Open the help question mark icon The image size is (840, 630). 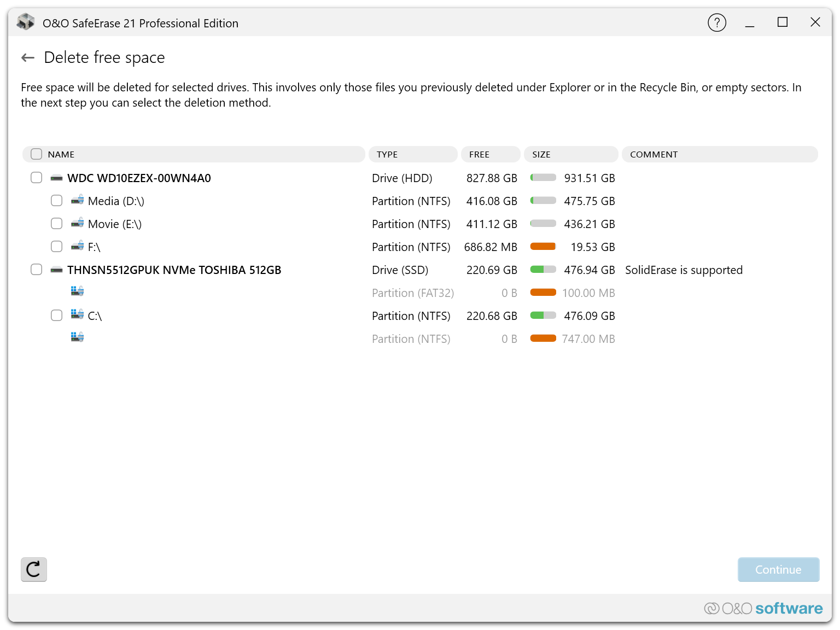pyautogui.click(x=716, y=23)
